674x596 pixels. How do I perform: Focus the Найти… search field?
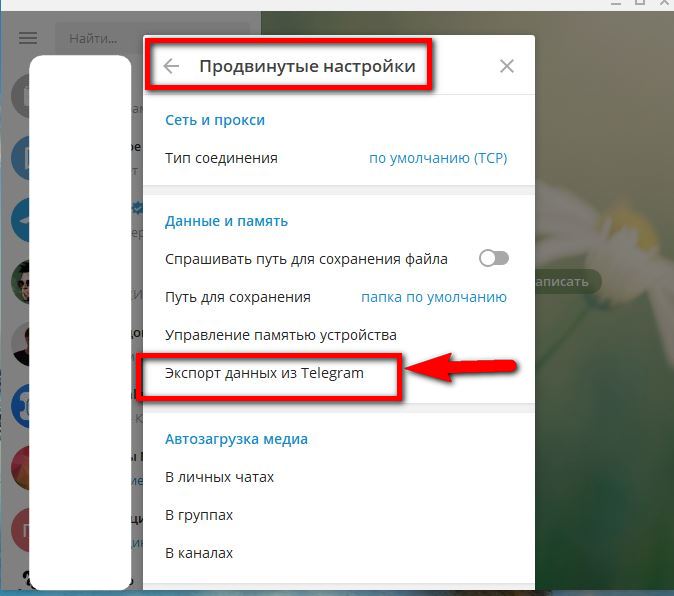point(153,39)
